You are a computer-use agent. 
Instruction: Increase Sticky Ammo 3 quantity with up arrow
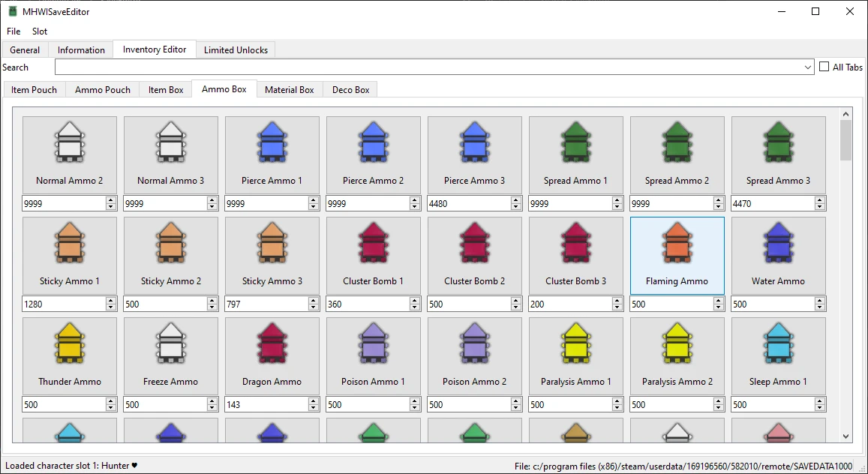tap(314, 301)
